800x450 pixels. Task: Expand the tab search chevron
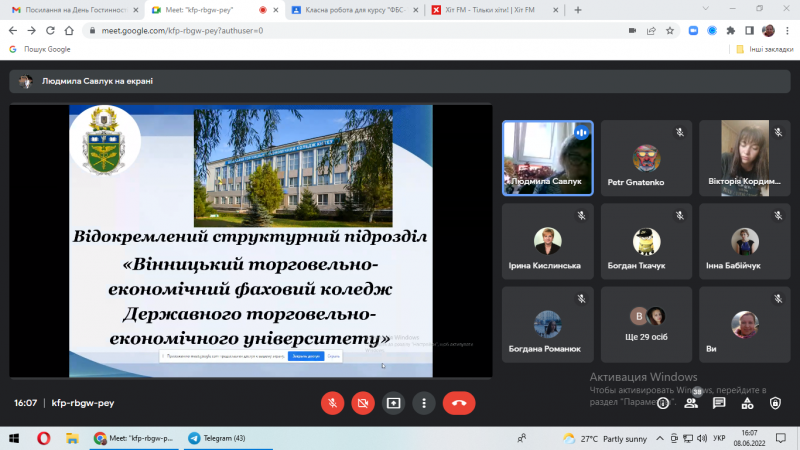click(706, 9)
